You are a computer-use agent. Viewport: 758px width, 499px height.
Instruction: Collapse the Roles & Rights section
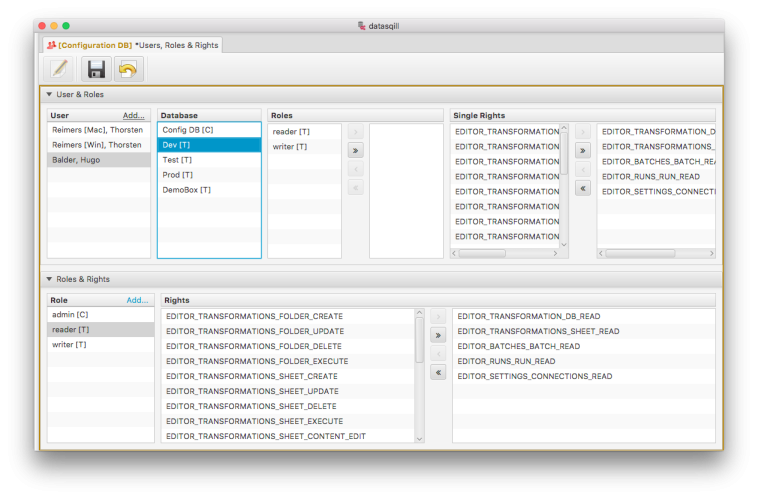[x=49, y=279]
